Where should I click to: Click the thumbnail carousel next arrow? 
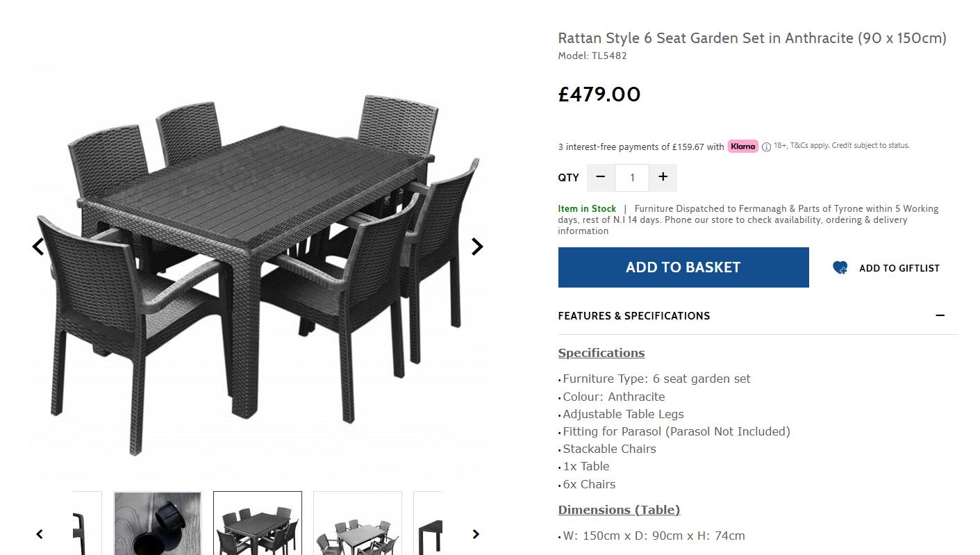click(x=476, y=534)
